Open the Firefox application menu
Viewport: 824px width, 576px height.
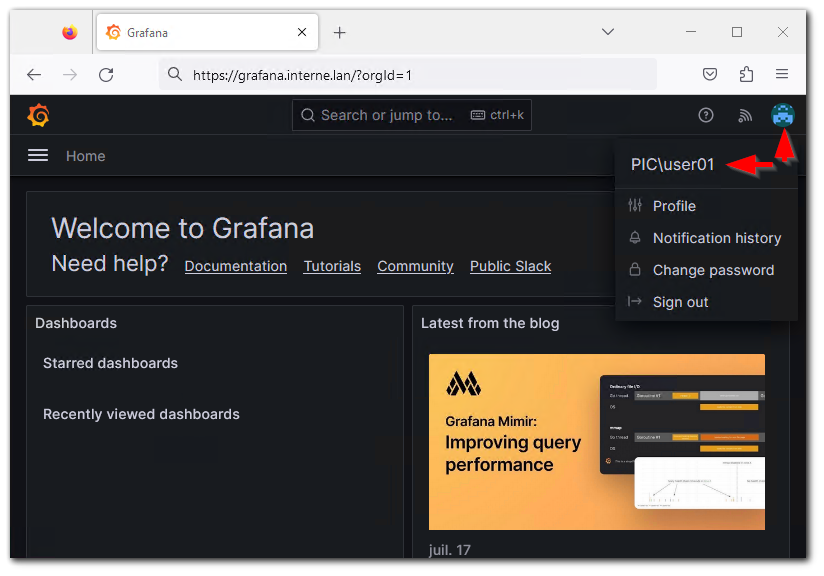click(782, 74)
